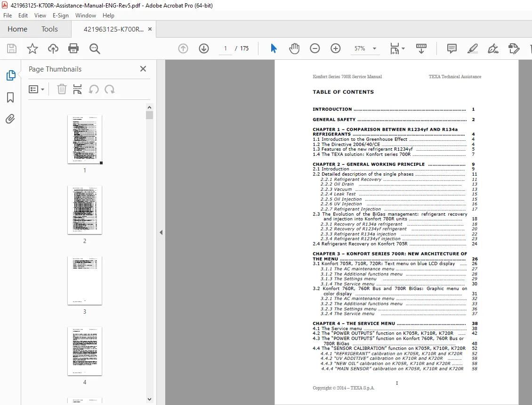Click 2.1 Introduction contents entry
The width and height of the screenshot is (532, 405).
coord(394,169)
